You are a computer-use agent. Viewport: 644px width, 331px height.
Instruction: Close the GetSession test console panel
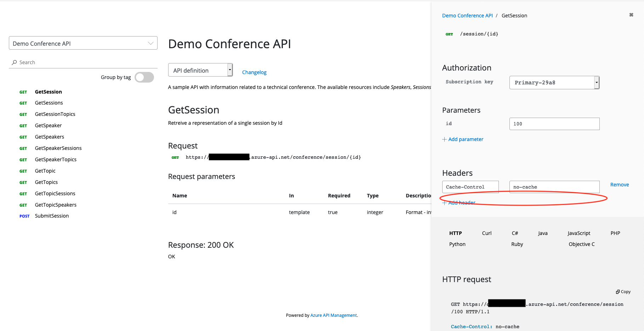[631, 15]
